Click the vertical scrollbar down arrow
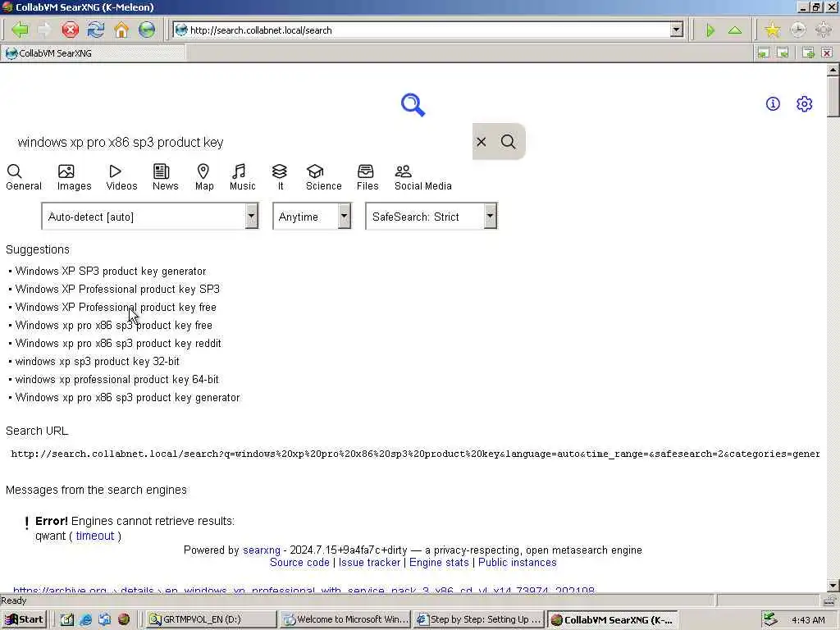The height and width of the screenshot is (630, 840). 833,585
